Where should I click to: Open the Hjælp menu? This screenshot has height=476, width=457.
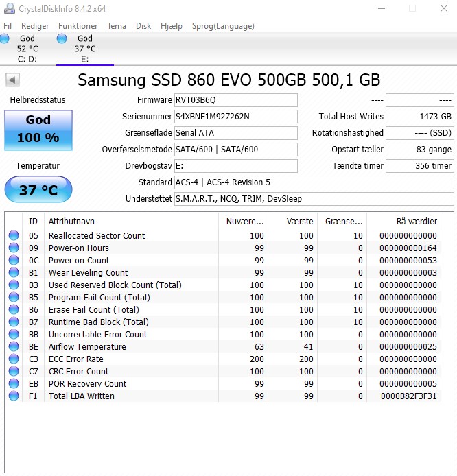(x=172, y=26)
